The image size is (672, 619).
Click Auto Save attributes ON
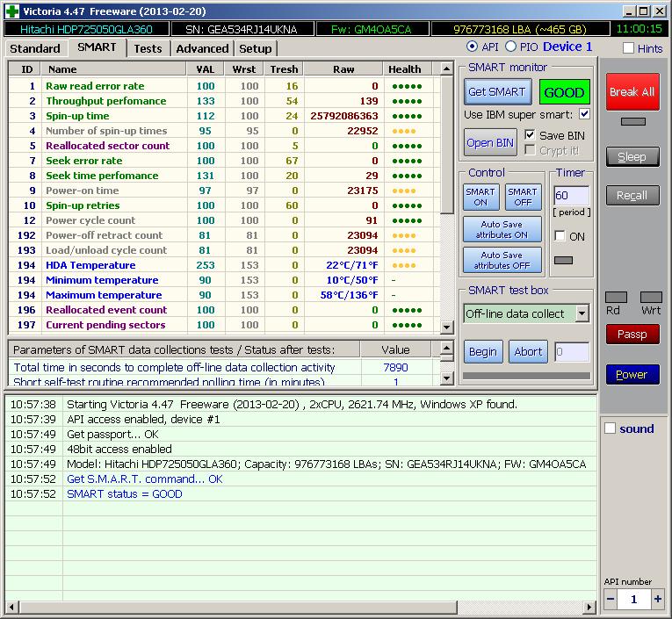point(502,230)
